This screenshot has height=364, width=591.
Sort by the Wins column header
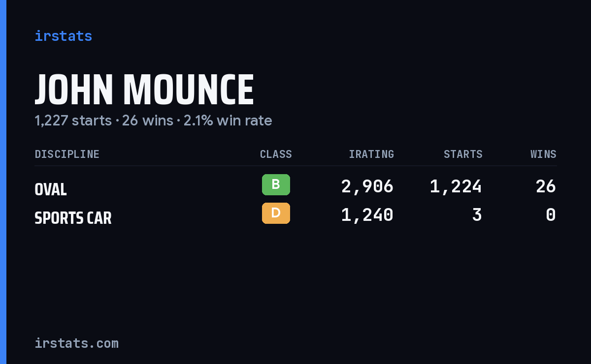click(x=543, y=154)
